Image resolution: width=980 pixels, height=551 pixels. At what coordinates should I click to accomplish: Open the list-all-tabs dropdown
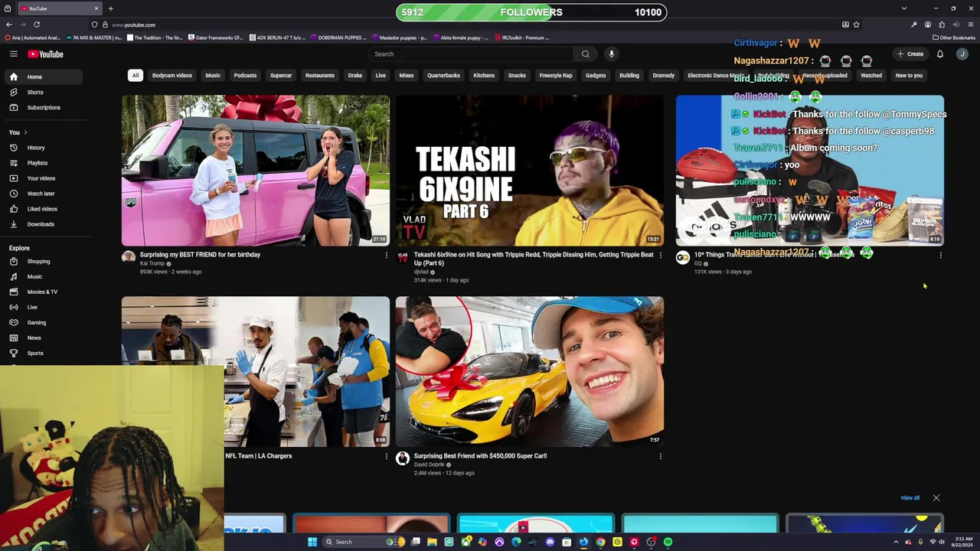tap(903, 8)
